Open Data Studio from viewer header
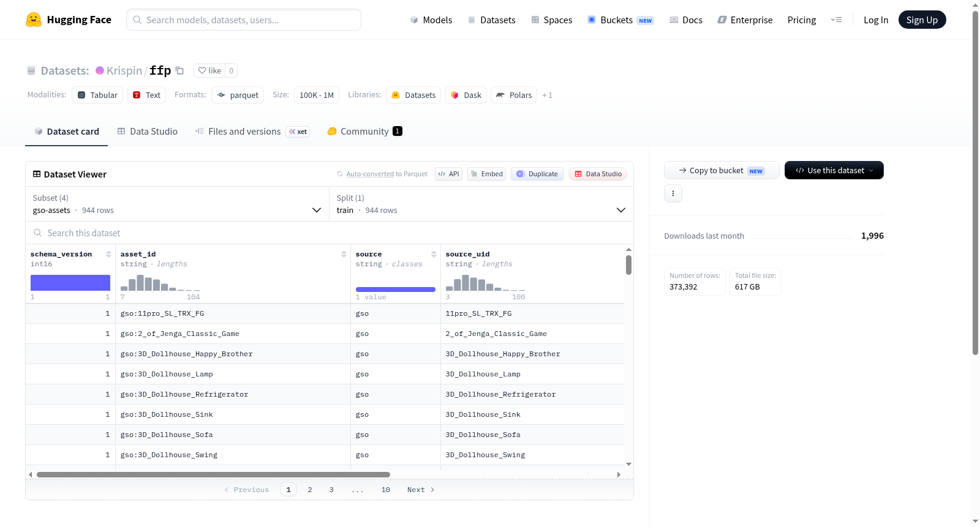Screen dimensions: 980x527 click(x=598, y=174)
